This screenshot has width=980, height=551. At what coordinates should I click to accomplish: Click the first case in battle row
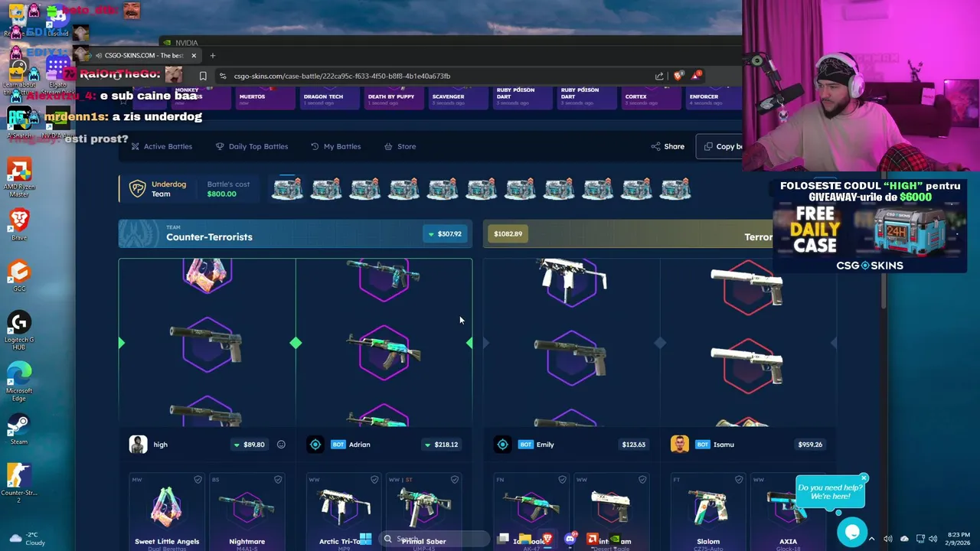288,189
